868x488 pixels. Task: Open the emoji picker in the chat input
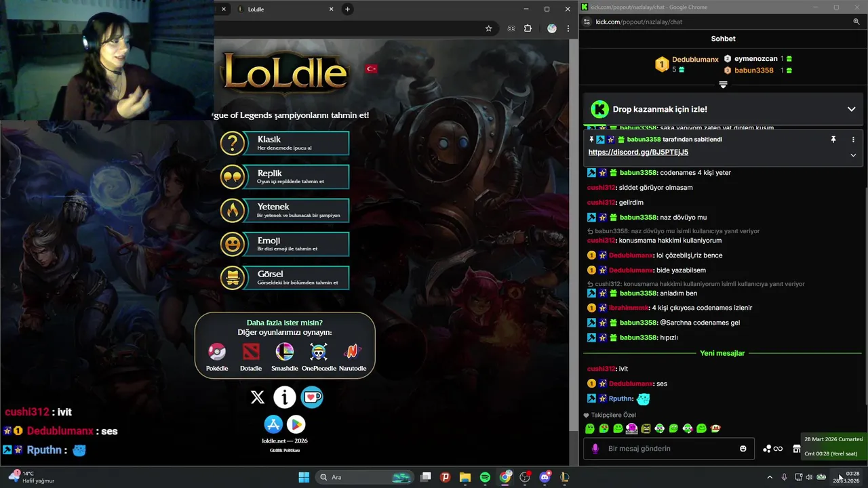(x=743, y=449)
